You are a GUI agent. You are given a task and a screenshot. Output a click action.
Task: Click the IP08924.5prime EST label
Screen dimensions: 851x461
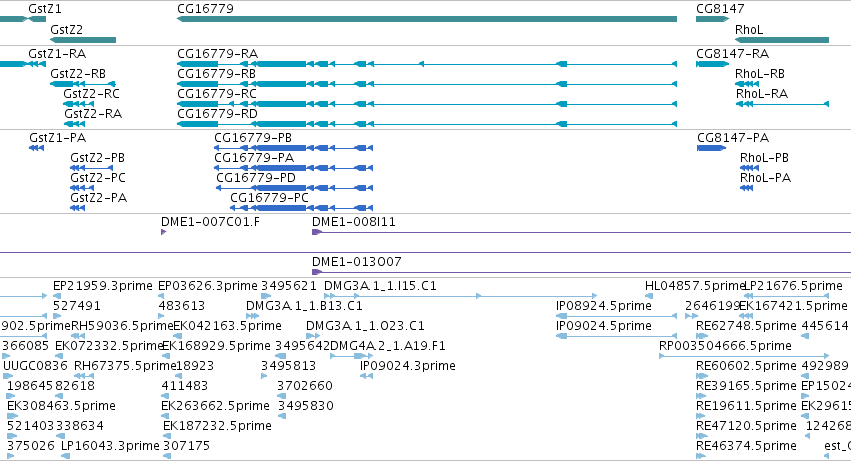pyautogui.click(x=604, y=306)
